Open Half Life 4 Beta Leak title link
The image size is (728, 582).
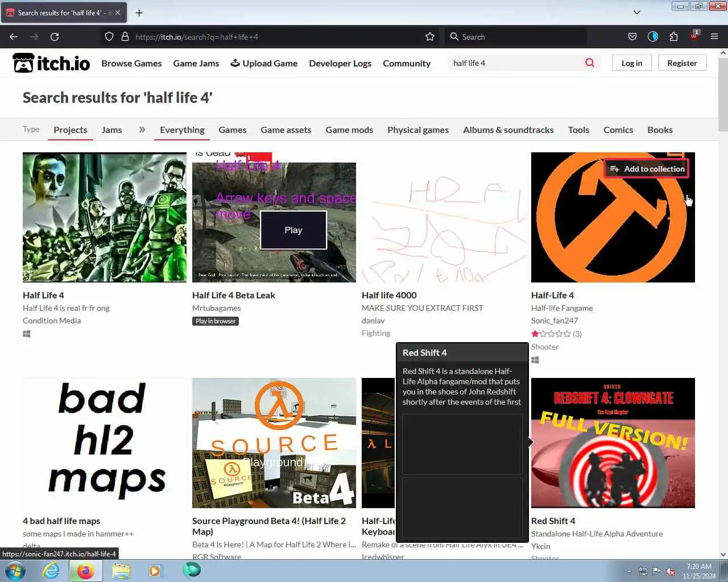tap(234, 295)
